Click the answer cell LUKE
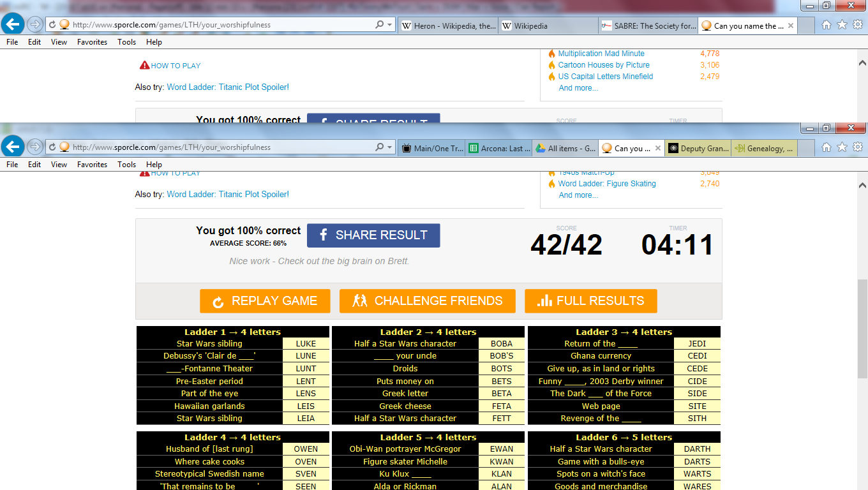This screenshot has height=490, width=868. [x=306, y=344]
